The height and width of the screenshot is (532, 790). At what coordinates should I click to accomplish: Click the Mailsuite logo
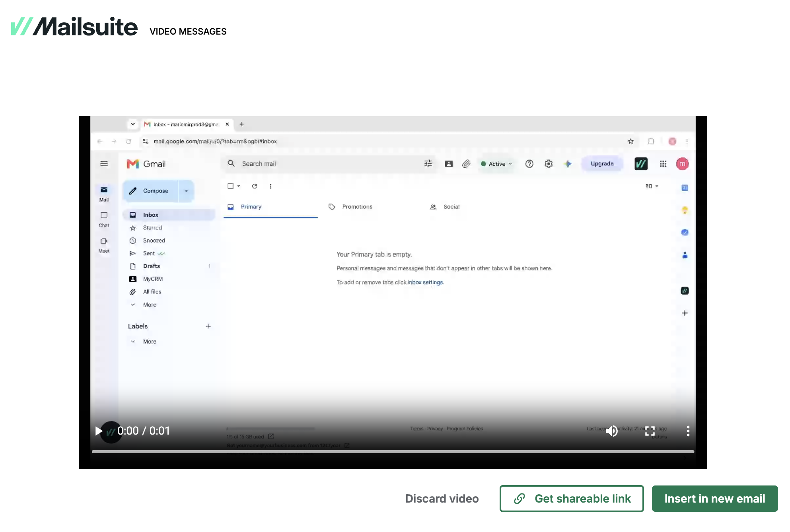click(x=74, y=26)
